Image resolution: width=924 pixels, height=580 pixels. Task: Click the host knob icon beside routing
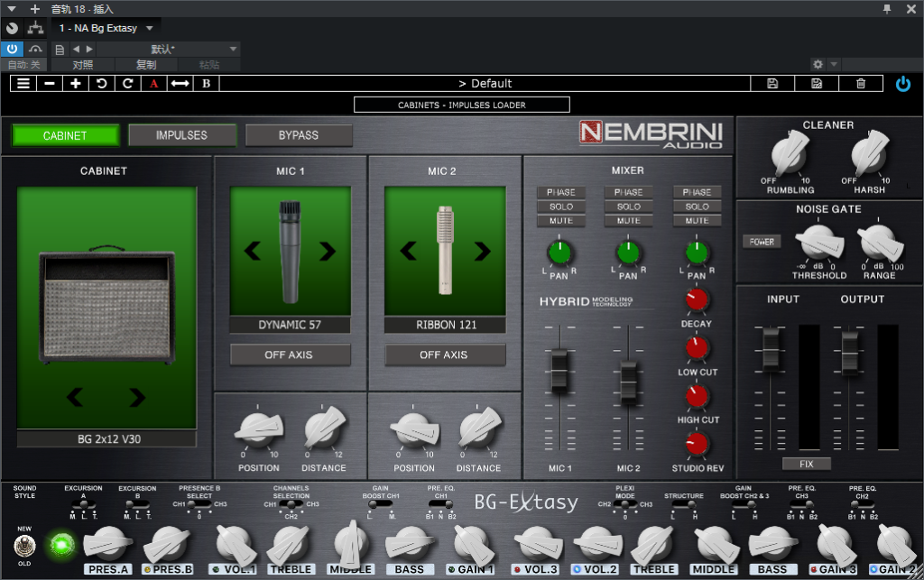[12, 28]
